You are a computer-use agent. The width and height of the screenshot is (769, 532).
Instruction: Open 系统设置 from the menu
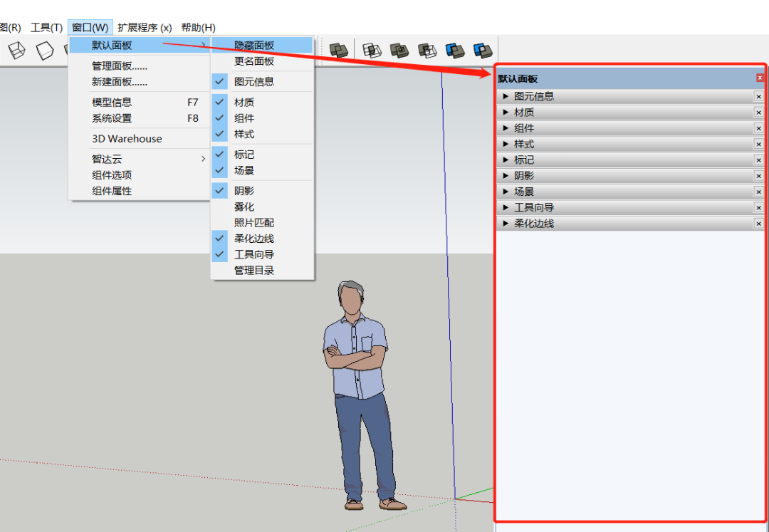[140, 118]
